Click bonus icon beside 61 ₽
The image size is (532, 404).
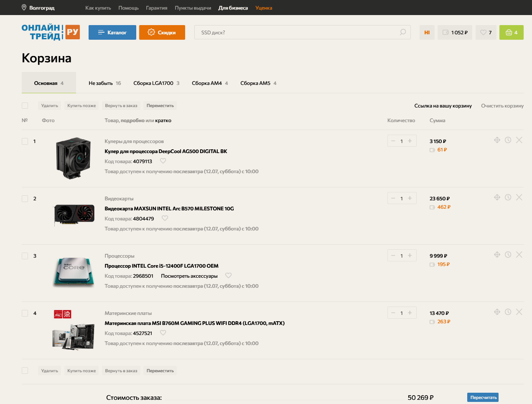tap(432, 150)
